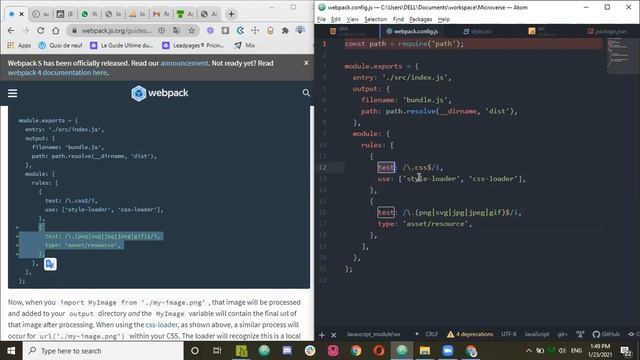The height and width of the screenshot is (360, 640).
Task: Click the webpack logo
Action: pos(160,93)
